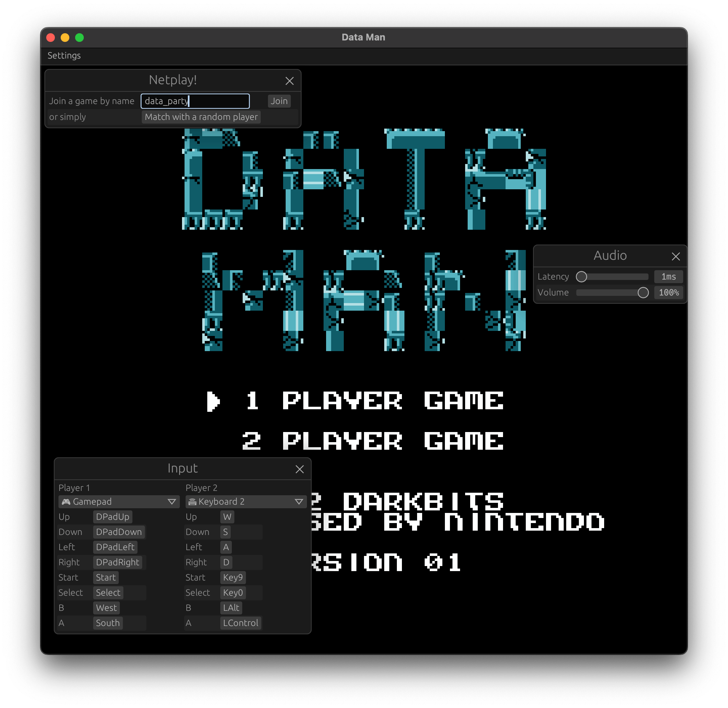Toggle the Latency knob icon in Audio panel
Viewport: 728px width, 708px height.
click(580, 276)
